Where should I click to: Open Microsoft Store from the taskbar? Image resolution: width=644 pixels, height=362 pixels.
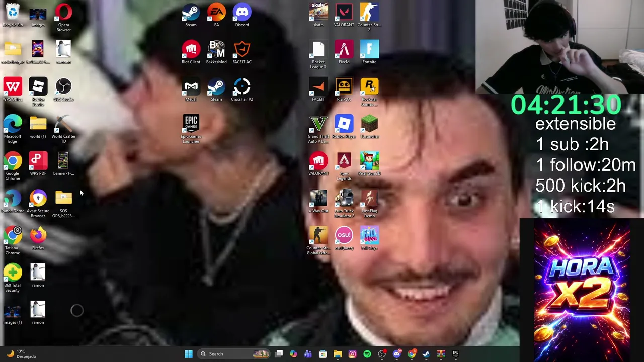click(323, 354)
